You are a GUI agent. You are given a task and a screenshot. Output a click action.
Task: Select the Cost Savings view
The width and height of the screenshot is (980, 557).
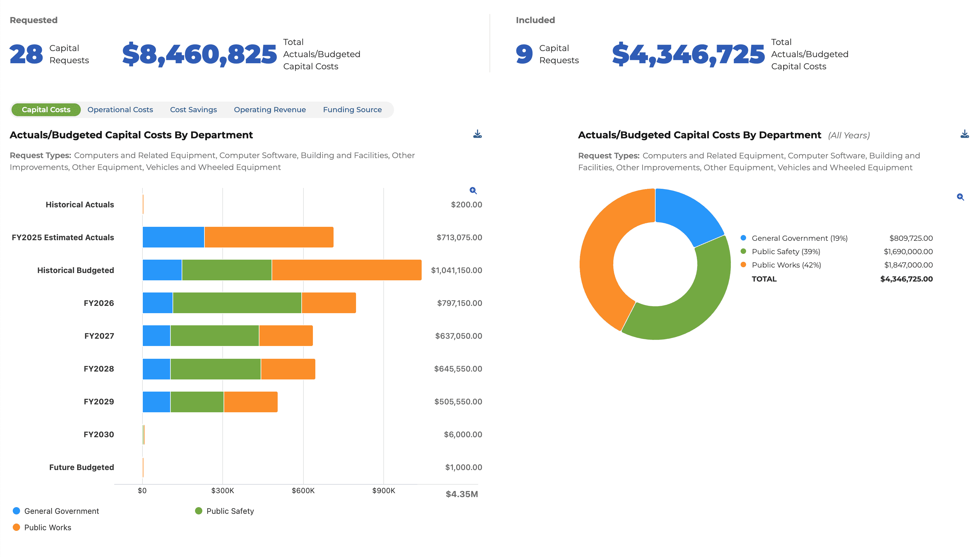pos(194,109)
